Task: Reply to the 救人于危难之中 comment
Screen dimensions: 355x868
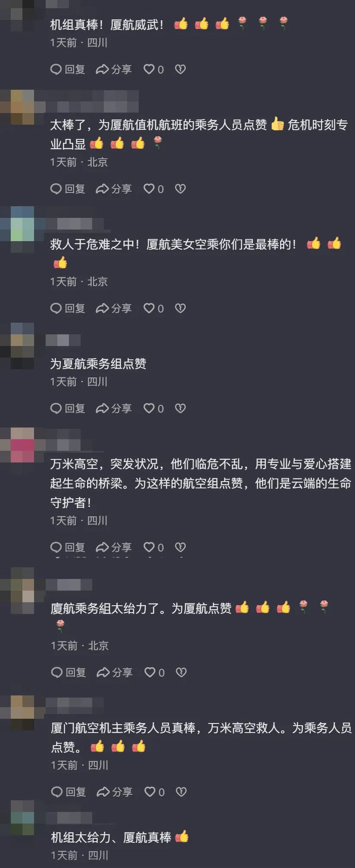Action: point(68,308)
